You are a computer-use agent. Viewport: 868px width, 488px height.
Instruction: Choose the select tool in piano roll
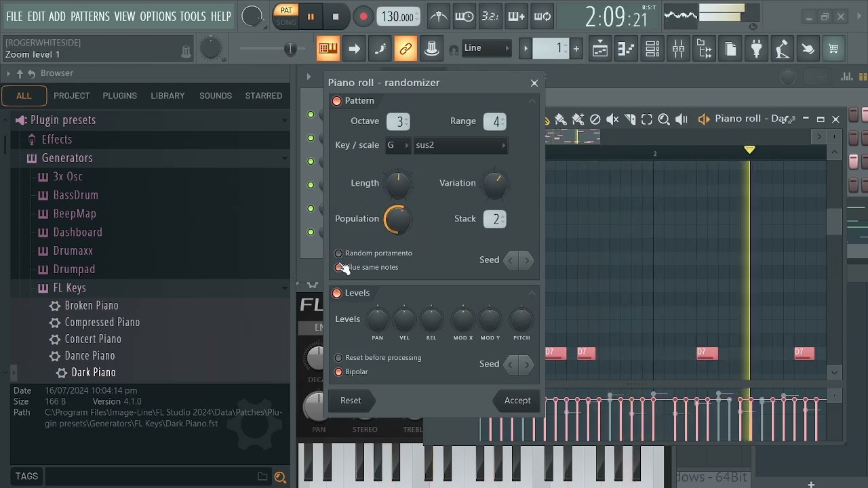tap(646, 119)
